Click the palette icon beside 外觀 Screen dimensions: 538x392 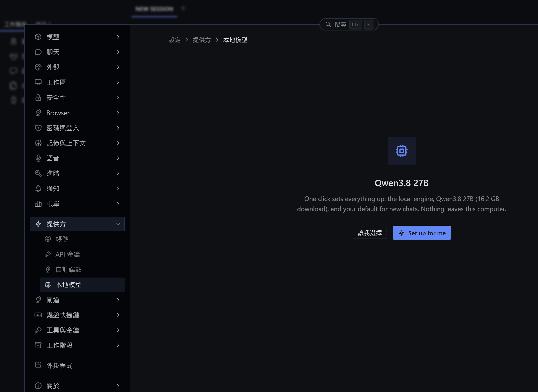[x=38, y=67]
